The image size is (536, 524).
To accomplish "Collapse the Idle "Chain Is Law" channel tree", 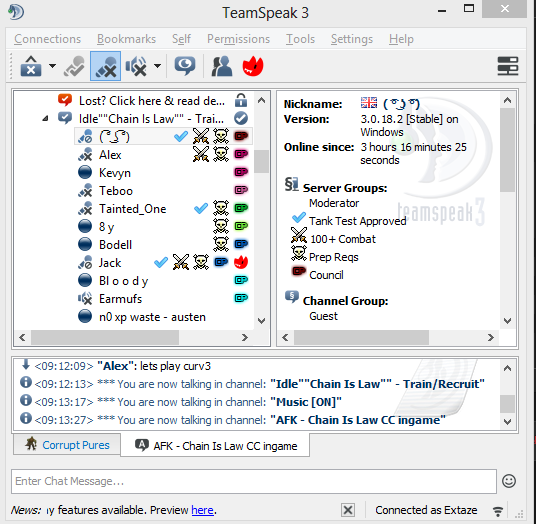I will click(45, 119).
